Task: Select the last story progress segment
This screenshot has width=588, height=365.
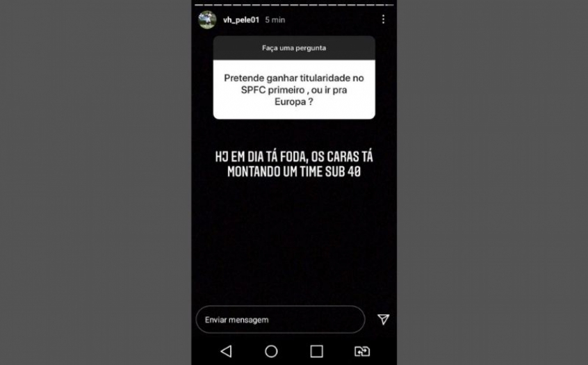Action: 390,5
